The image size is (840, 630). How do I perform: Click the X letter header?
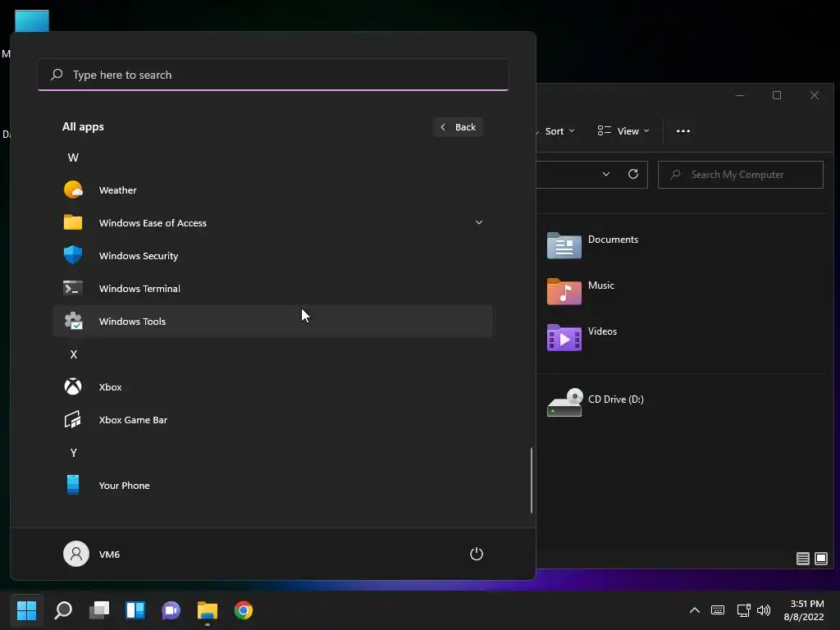(x=73, y=354)
